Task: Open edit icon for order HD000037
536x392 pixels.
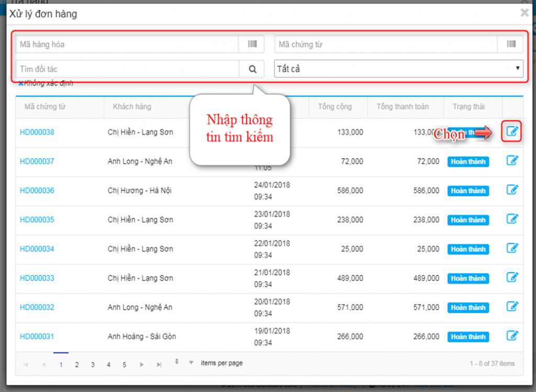Action: (x=512, y=160)
